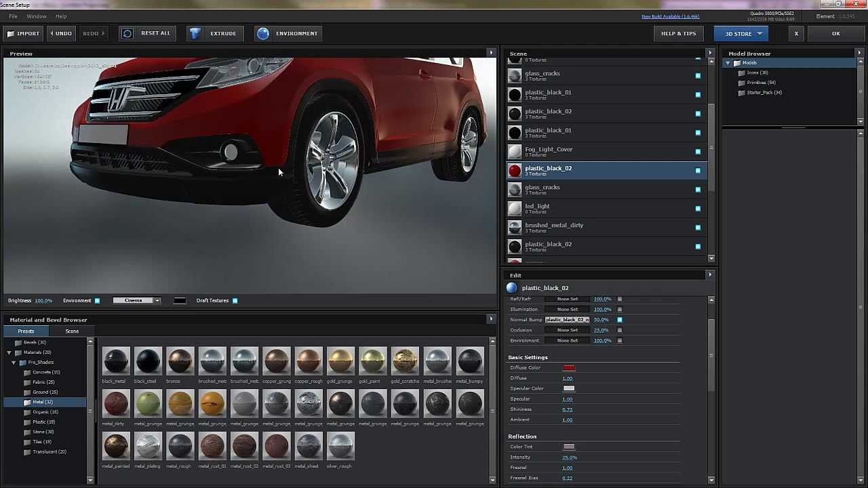
Task: Click the brushed_metal_dirty material sphere icon
Action: click(x=515, y=227)
